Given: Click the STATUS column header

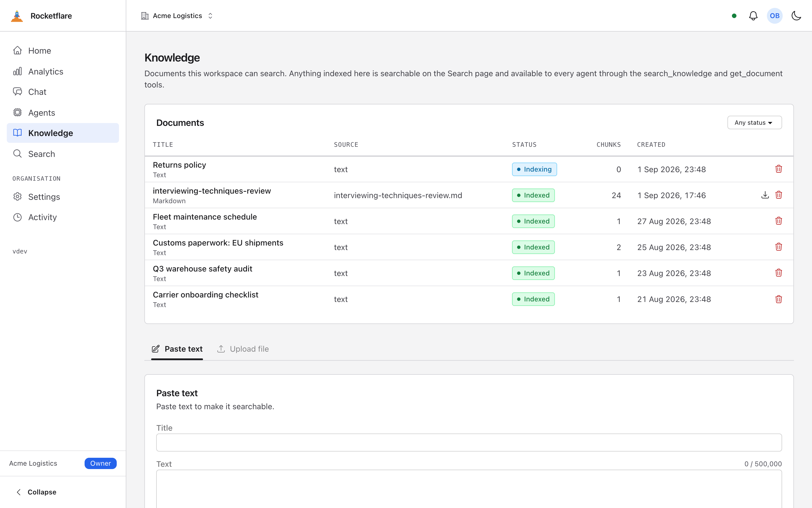Looking at the screenshot, I should point(524,145).
